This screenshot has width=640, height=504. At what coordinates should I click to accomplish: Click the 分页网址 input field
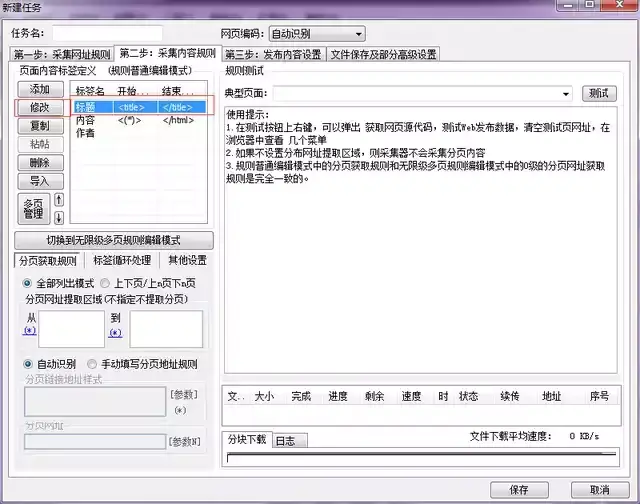point(95,442)
